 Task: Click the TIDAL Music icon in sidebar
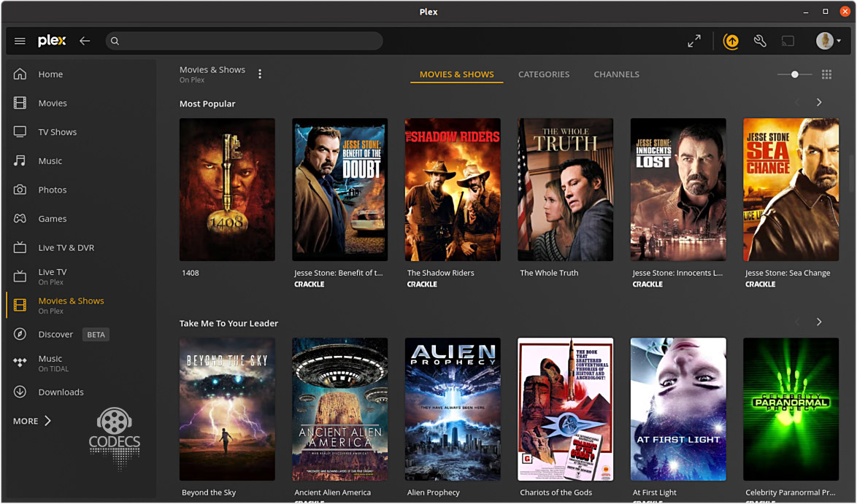(x=20, y=363)
